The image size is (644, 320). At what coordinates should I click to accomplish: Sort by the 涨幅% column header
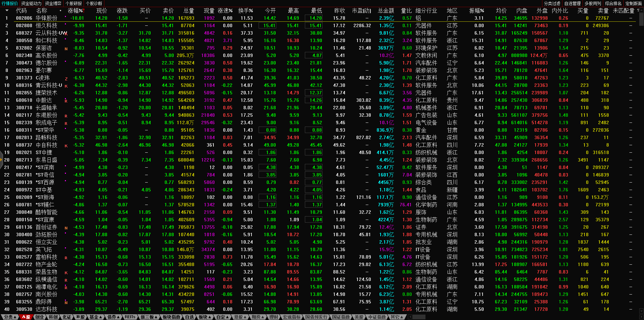75,11
